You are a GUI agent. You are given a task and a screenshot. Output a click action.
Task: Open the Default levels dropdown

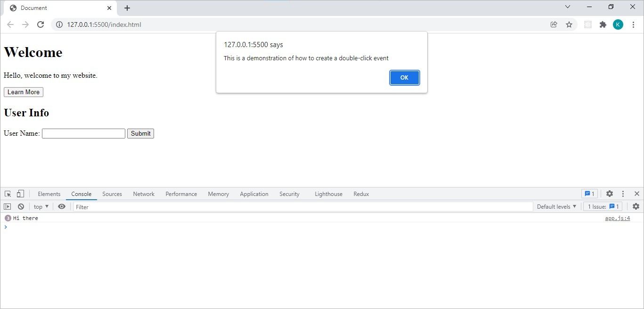click(556, 206)
